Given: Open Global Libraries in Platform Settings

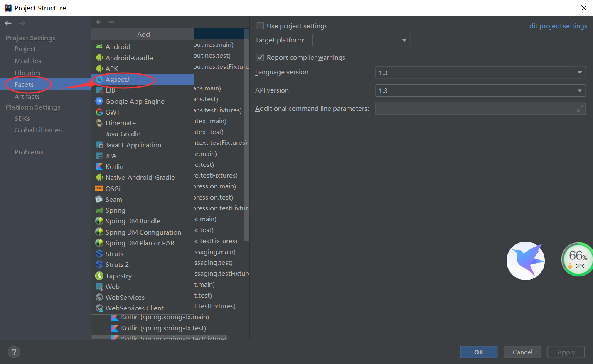Looking at the screenshot, I should click(39, 130).
